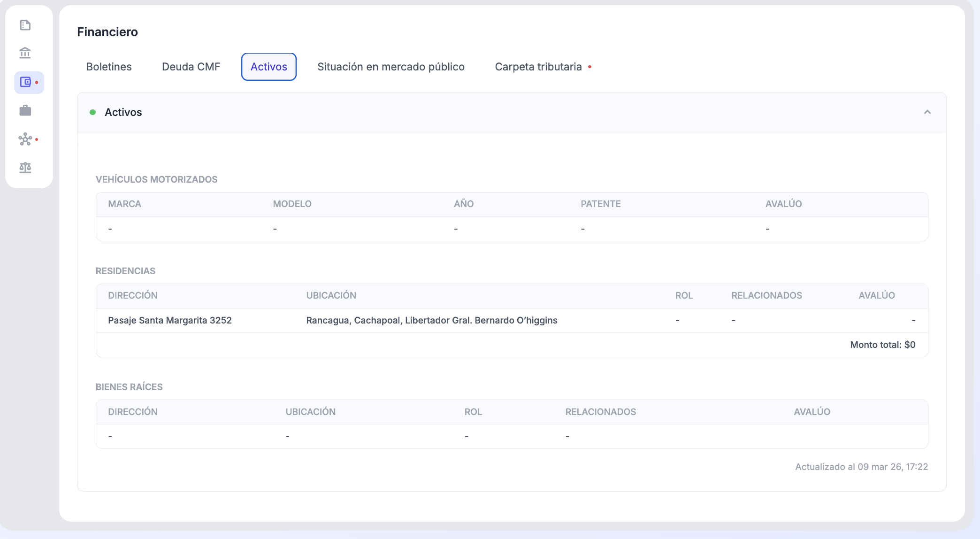Open the Carpeta tributaria tab
The image size is (980, 539).
(x=538, y=67)
